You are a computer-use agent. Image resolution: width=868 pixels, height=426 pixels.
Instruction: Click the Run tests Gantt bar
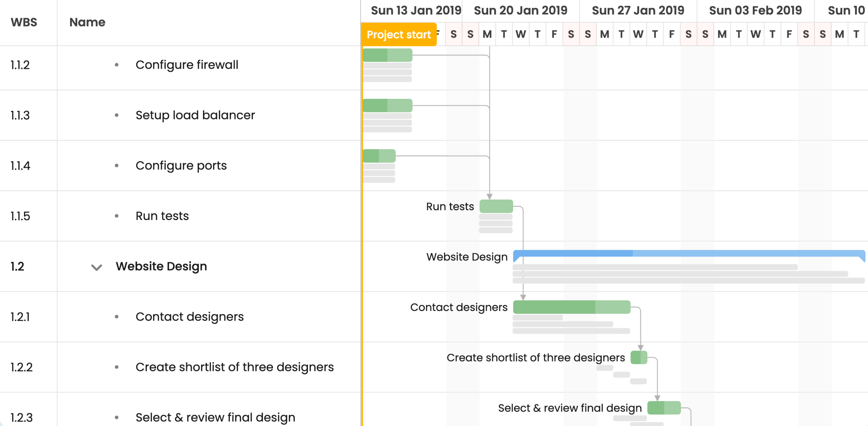[496, 206]
